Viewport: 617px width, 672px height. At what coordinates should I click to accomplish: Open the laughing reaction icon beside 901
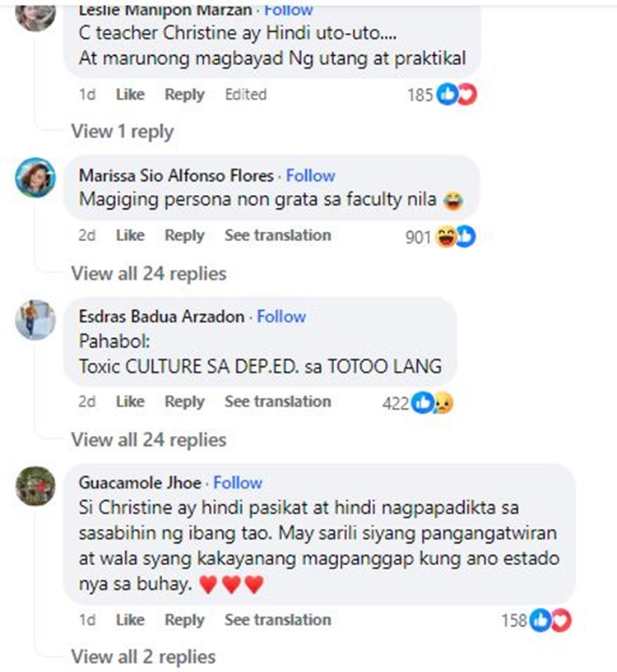click(446, 237)
